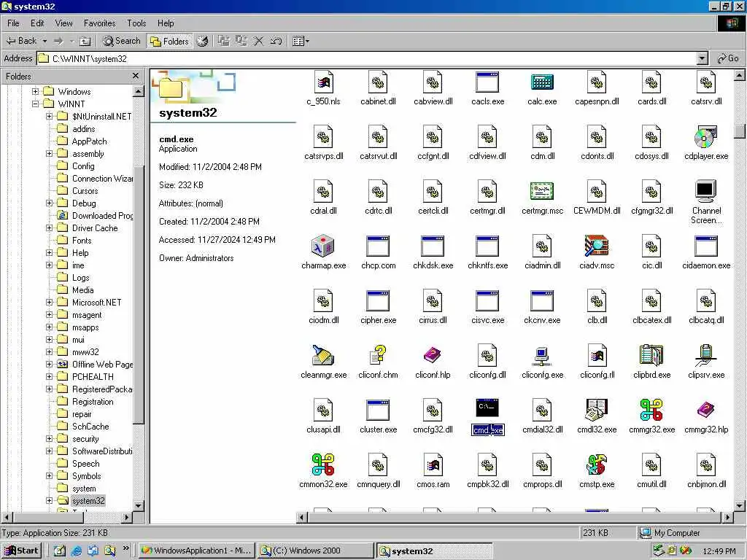The image size is (747, 560).
Task: Select the cmos.ram file icon
Action: pos(433,464)
